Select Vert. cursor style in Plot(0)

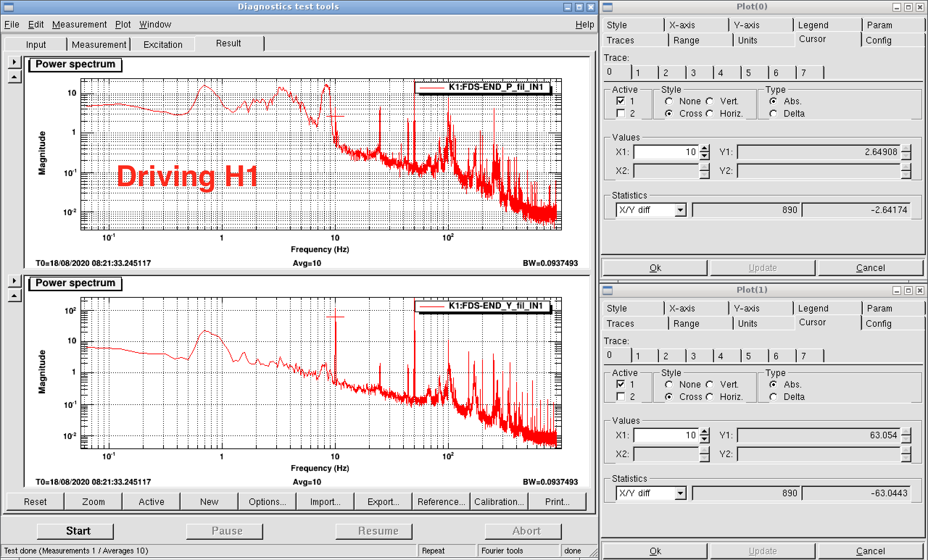point(710,101)
